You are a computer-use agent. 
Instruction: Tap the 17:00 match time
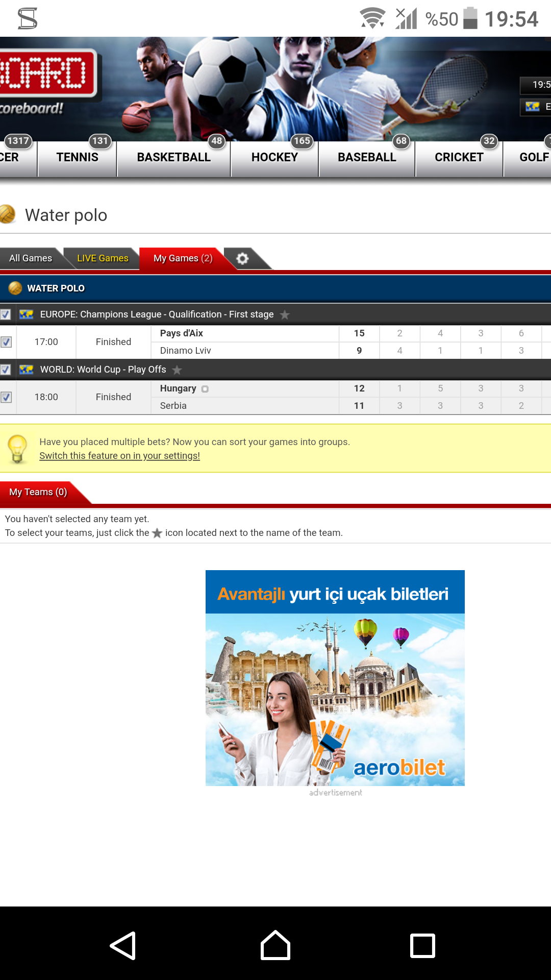pyautogui.click(x=46, y=342)
